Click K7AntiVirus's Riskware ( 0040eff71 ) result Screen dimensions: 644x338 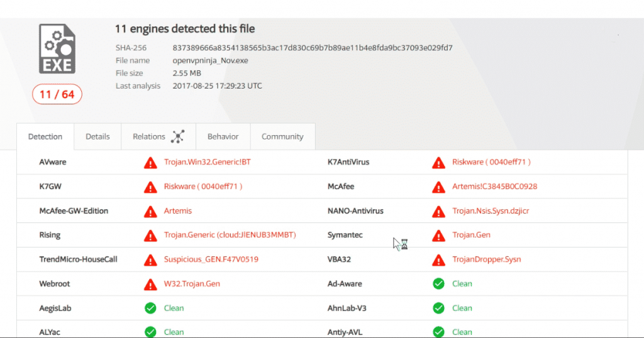tap(492, 161)
